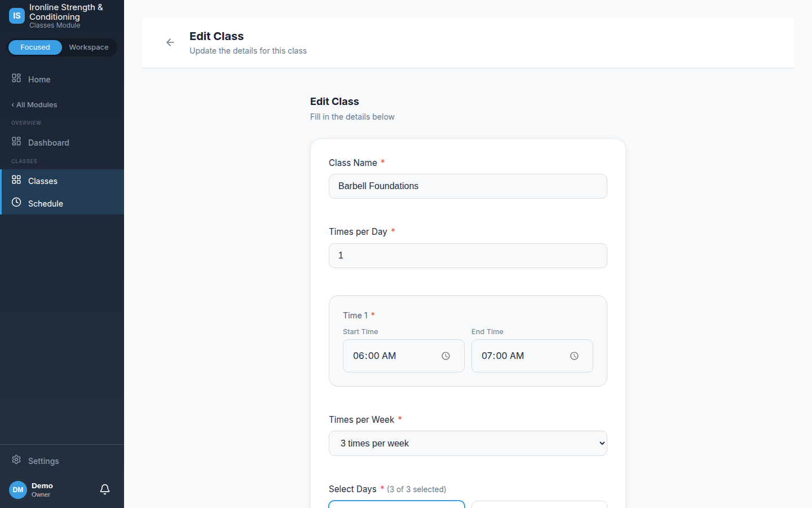Click the 'Ironline Strength & Conditioning' title
The width and height of the screenshot is (812, 508).
[66, 12]
